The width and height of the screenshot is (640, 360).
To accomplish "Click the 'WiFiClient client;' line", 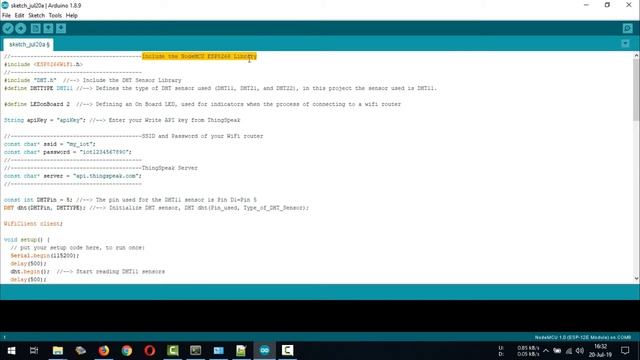I will (x=33, y=224).
